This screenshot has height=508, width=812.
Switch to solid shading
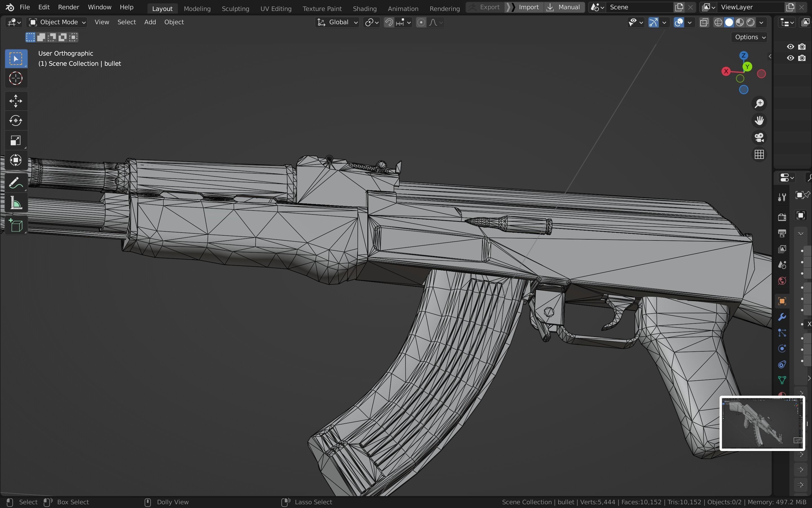(729, 23)
